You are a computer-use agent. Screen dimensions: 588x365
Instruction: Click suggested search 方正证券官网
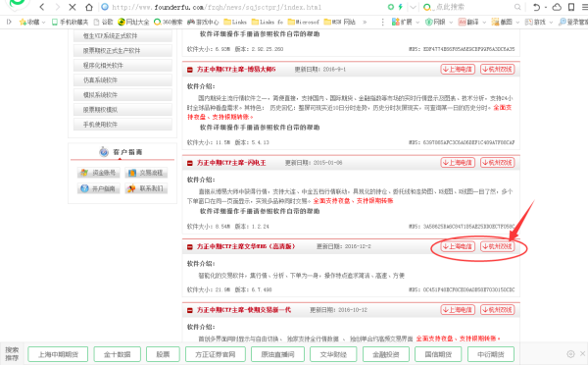216,354
